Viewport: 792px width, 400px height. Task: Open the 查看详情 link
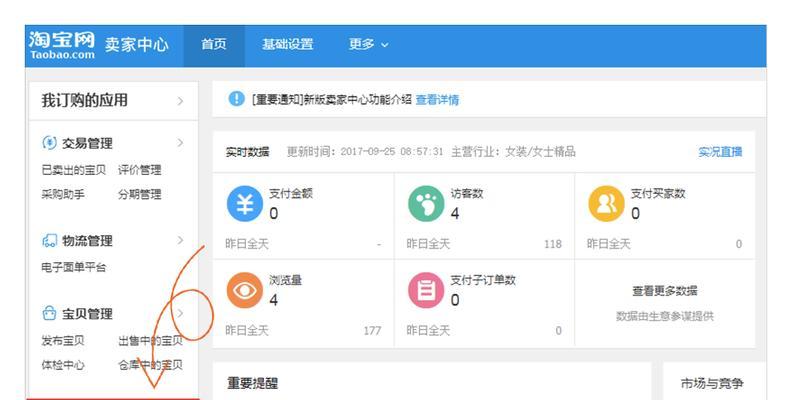coord(437,99)
